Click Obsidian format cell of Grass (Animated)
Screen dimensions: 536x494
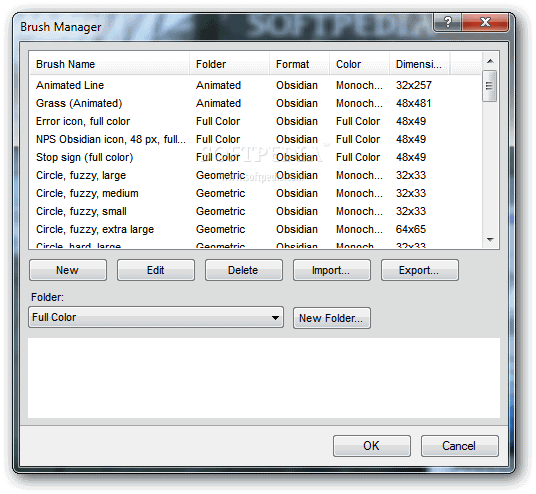297,103
